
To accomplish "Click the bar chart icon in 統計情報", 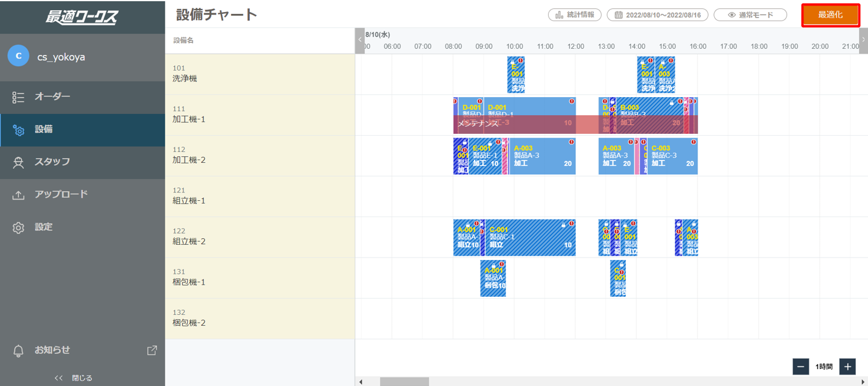I will (x=559, y=15).
